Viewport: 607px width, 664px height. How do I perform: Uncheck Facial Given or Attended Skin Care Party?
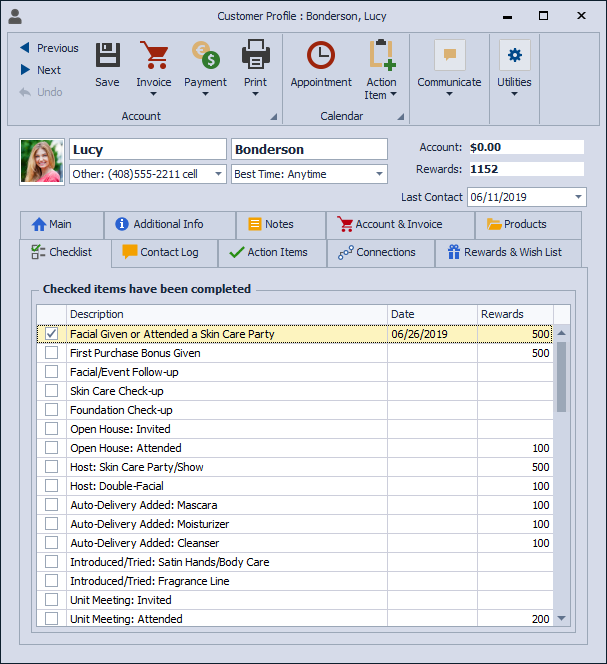[52, 334]
